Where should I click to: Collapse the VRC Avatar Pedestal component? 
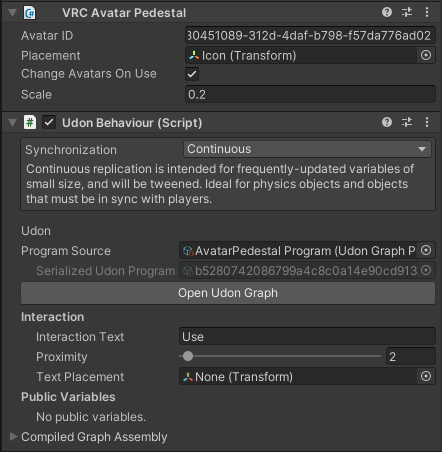point(12,13)
